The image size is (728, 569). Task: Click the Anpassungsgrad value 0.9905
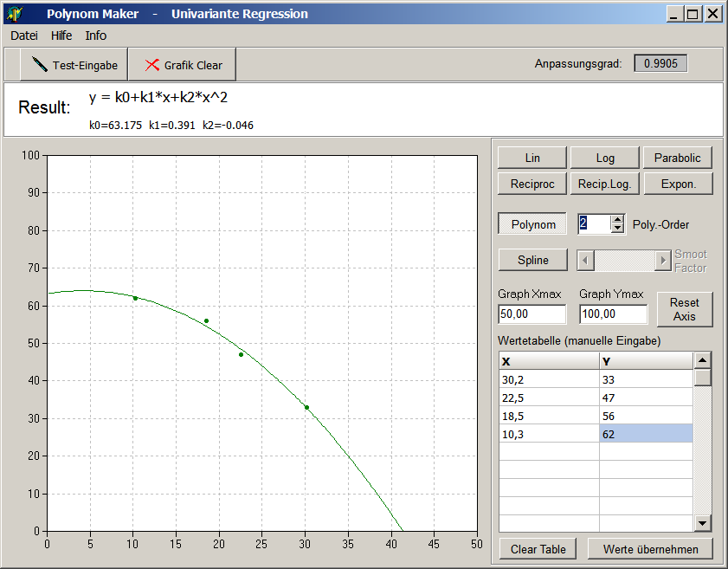pos(660,63)
